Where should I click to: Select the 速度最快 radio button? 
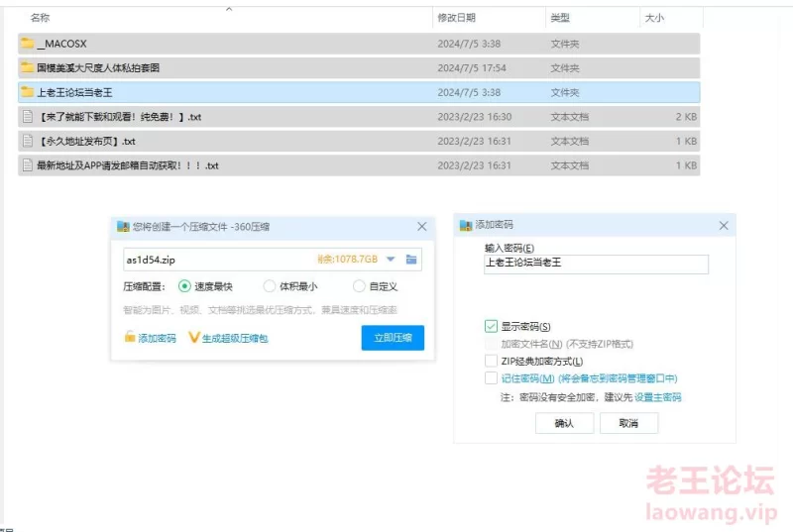tap(184, 286)
